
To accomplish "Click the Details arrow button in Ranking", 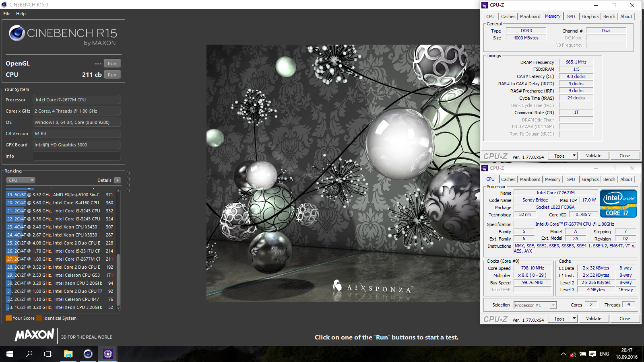I will point(118,180).
